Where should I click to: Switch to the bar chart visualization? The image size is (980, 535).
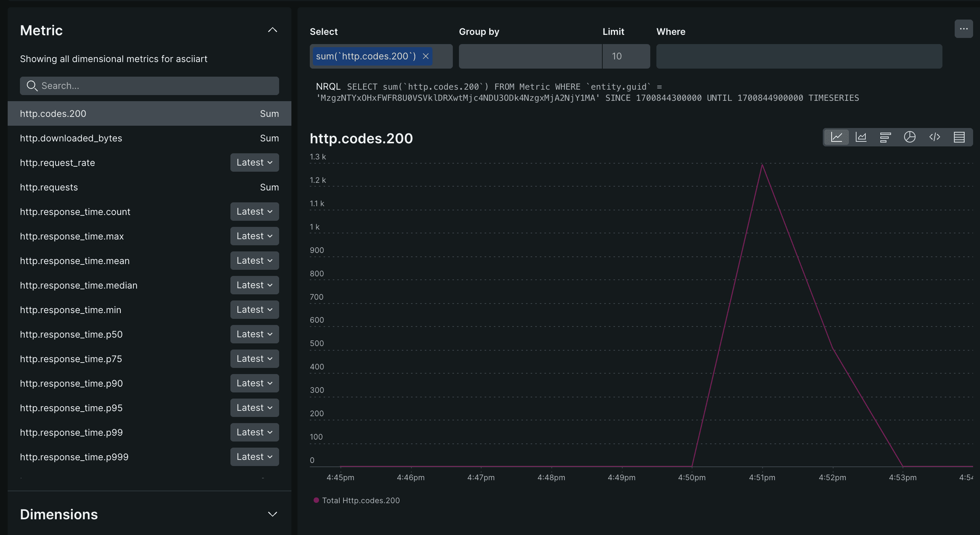click(x=886, y=137)
